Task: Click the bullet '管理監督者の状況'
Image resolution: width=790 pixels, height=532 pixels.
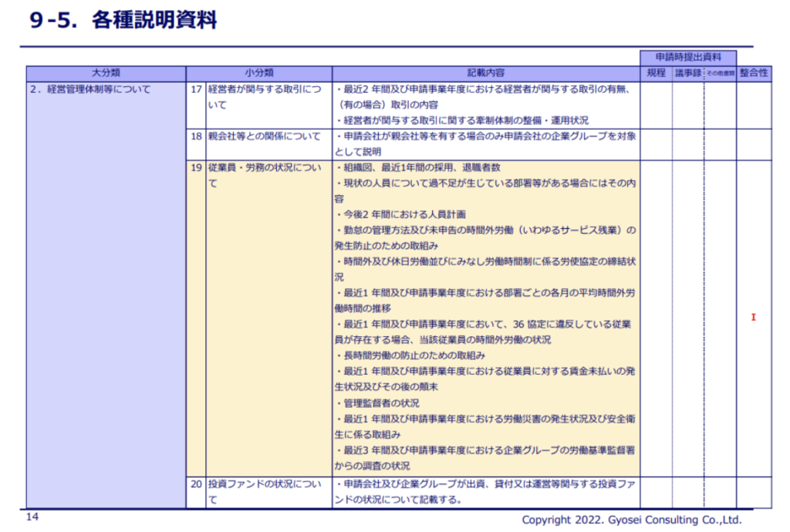Action: click(x=377, y=403)
